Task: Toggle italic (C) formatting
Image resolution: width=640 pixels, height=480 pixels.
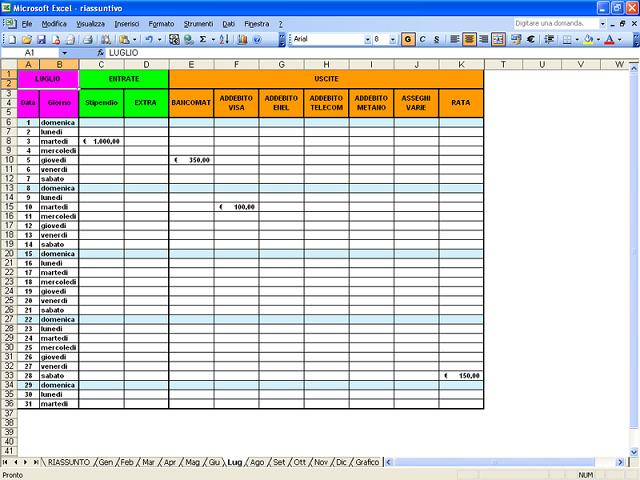Action: click(422, 39)
